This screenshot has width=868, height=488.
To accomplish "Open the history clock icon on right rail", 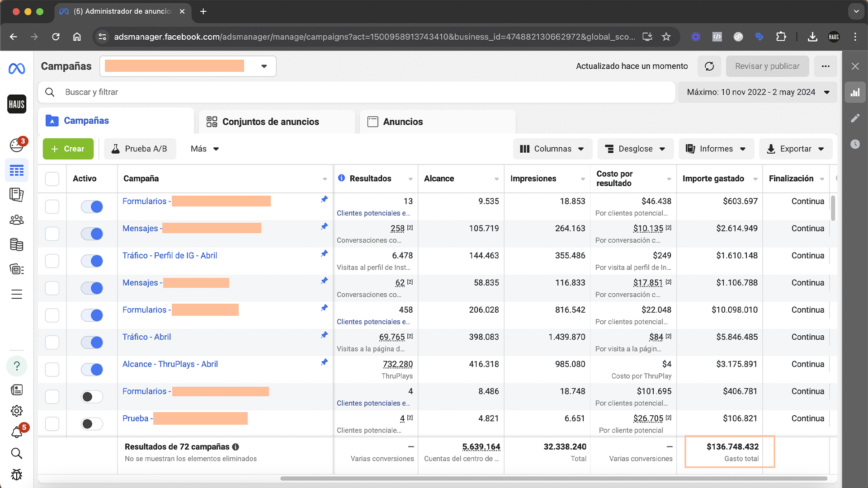I will [855, 144].
